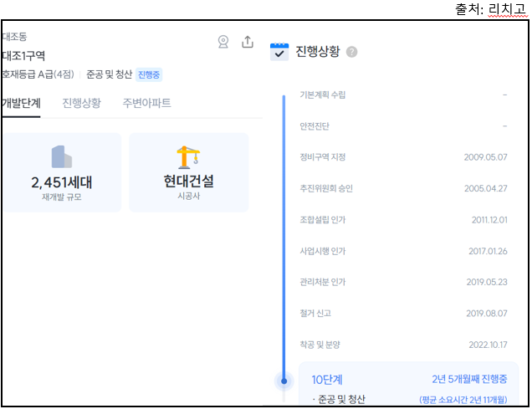Click the 안전진단 row
The width and height of the screenshot is (532, 409).
[403, 126]
